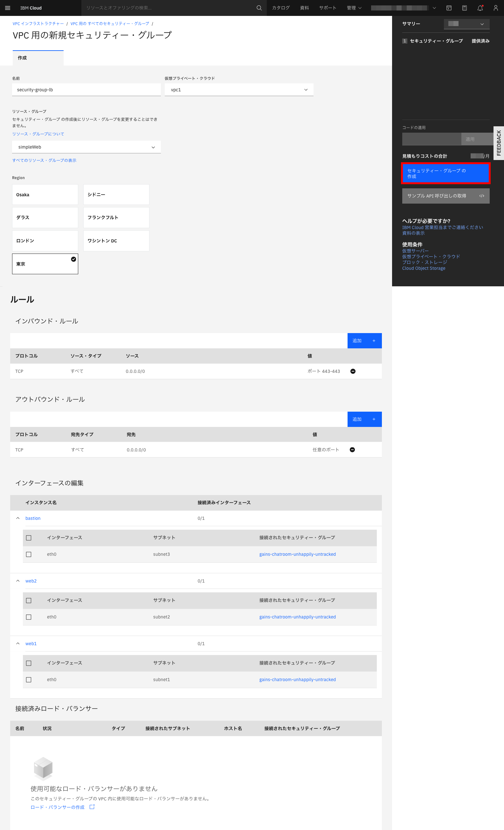Viewport: 504px width, 830px height.
Task: Select the ダラス region tile
Action: point(45,218)
